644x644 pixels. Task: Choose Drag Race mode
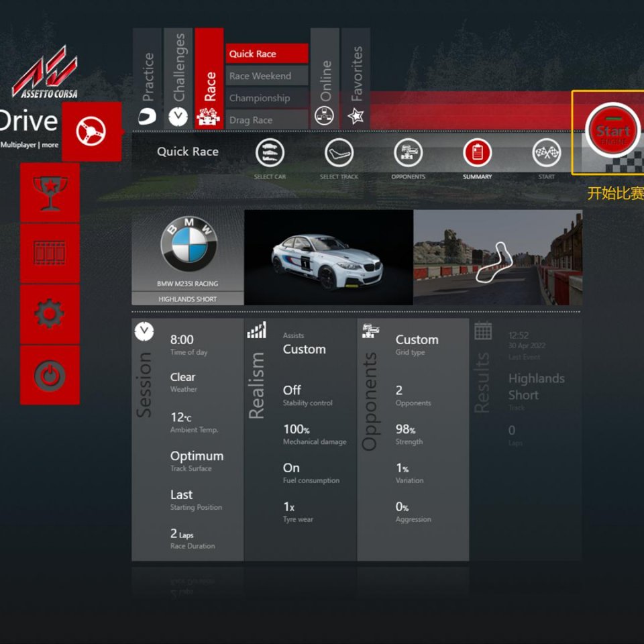pyautogui.click(x=267, y=120)
